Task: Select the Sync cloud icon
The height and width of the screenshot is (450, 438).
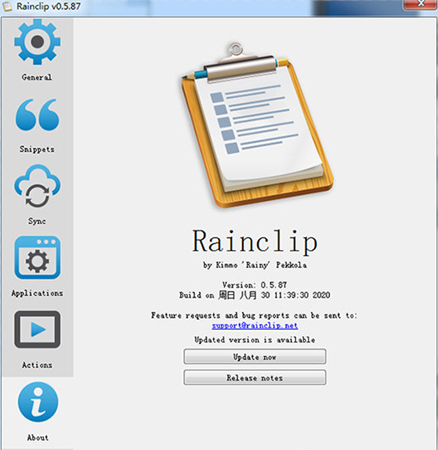Action: tap(37, 186)
